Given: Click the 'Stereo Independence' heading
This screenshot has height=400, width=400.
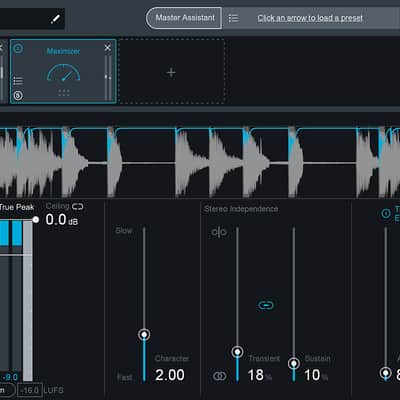Looking at the screenshot, I should click(241, 209).
